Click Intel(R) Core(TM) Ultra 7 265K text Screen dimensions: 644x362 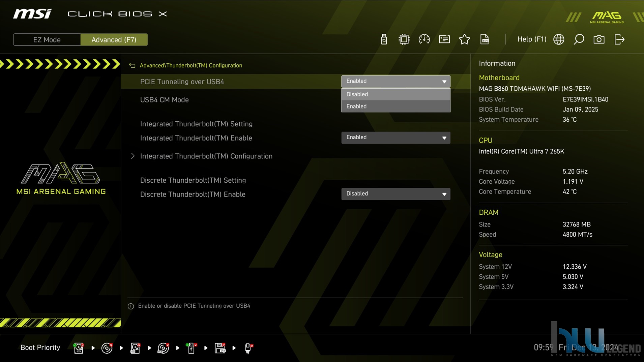point(521,151)
